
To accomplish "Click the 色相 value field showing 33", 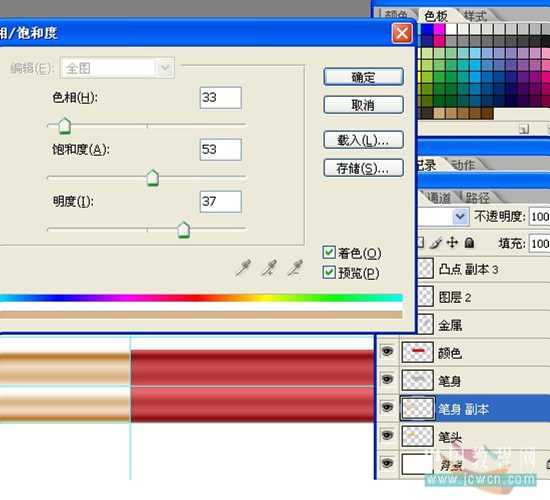I will click(x=221, y=98).
